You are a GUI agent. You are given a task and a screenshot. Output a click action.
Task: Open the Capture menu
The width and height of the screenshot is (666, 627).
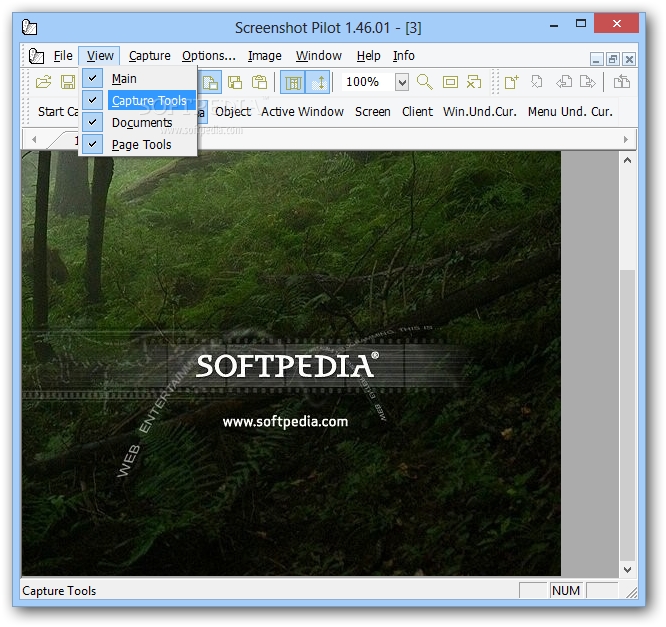tap(150, 56)
